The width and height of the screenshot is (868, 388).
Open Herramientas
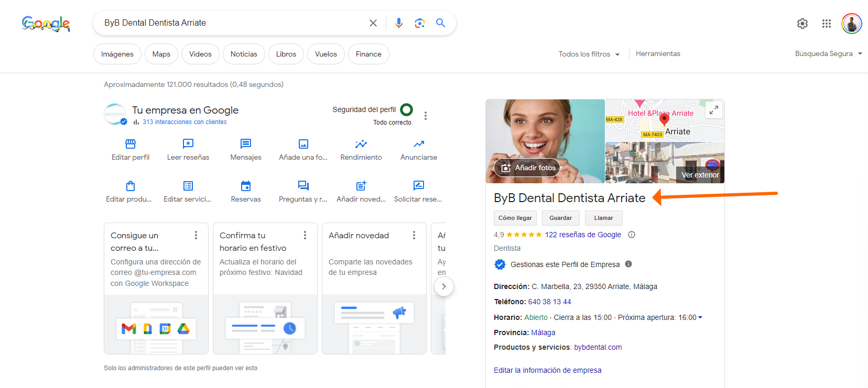pos(658,53)
